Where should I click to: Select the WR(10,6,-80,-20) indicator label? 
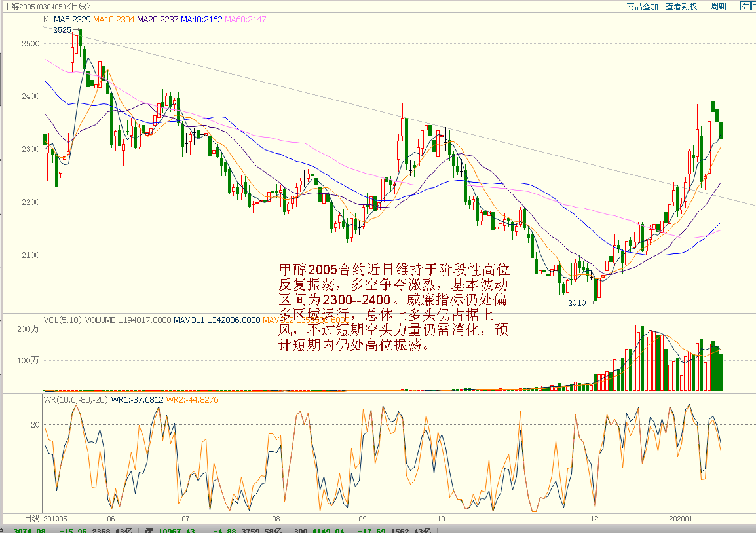pos(75,399)
